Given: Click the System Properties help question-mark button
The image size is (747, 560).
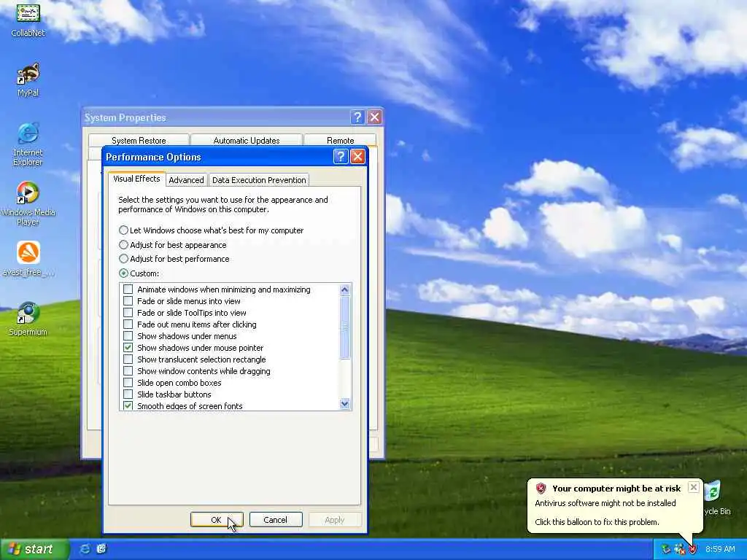Looking at the screenshot, I should (357, 117).
